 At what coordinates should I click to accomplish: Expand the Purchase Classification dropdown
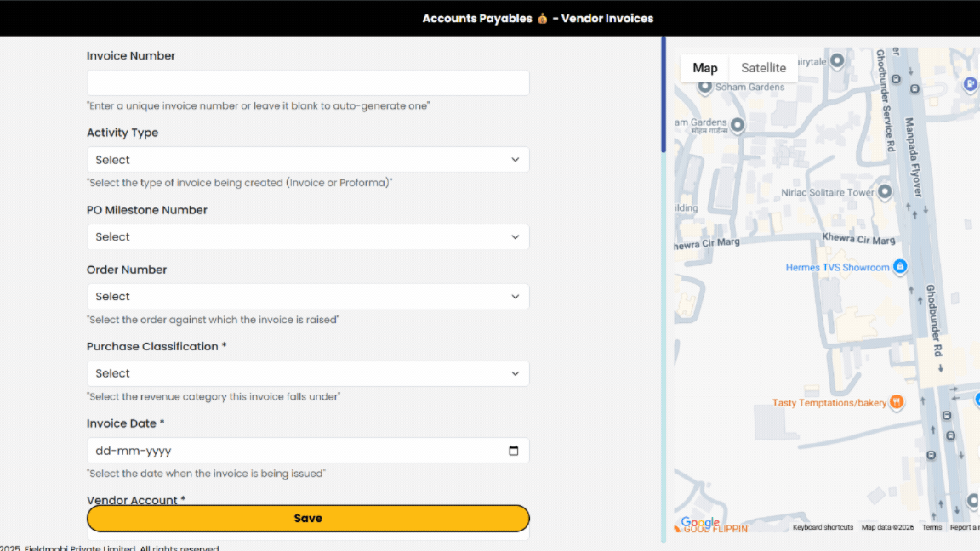(308, 373)
